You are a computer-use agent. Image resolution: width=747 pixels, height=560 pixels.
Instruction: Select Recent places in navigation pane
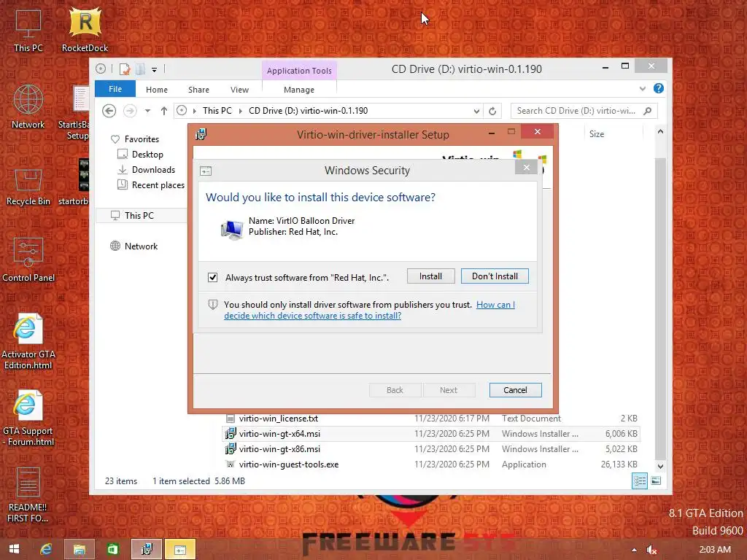[x=158, y=184]
